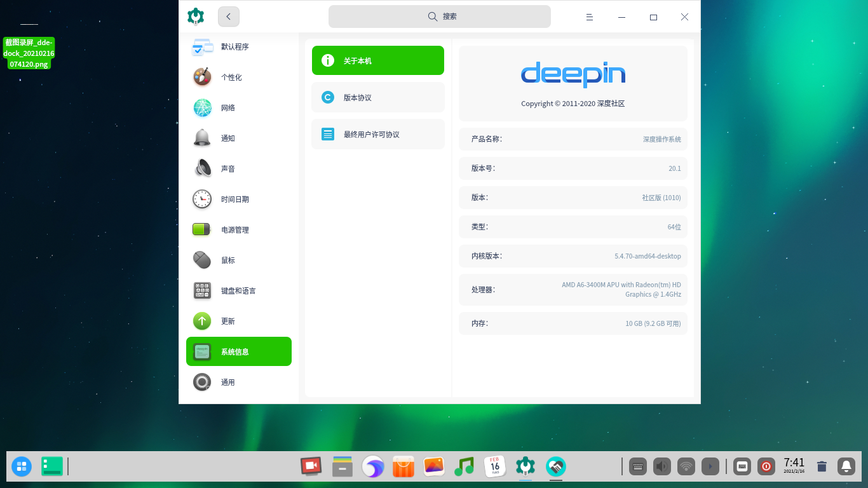Select the 关于本机 tab
Viewport: 868px width, 488px height.
[378, 60]
